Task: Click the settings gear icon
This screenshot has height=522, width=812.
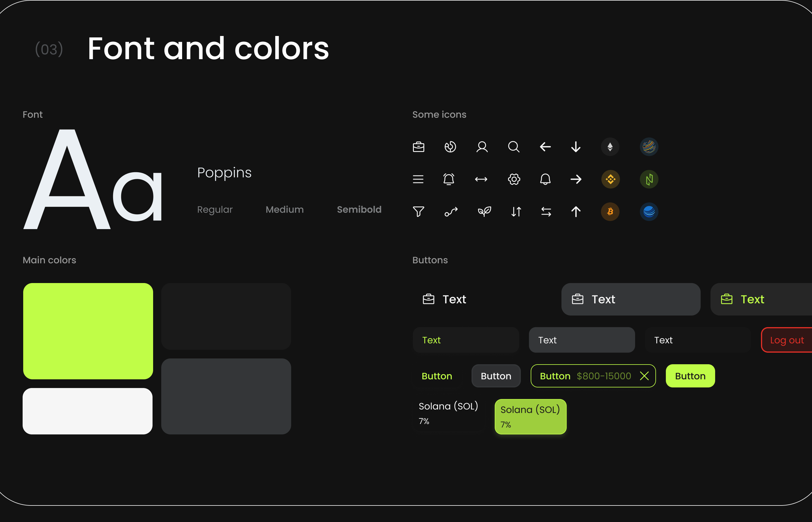Action: click(x=514, y=179)
